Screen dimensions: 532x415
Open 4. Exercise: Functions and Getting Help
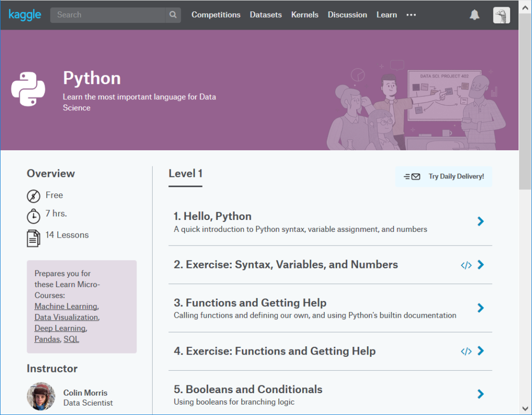point(274,351)
